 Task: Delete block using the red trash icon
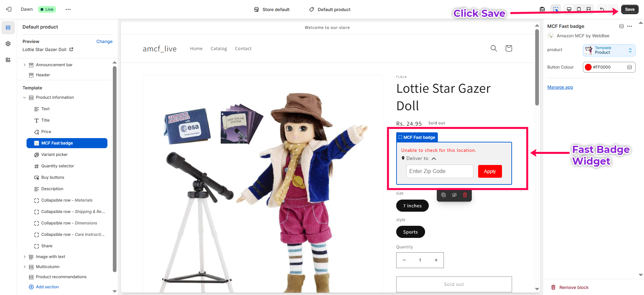click(465, 195)
